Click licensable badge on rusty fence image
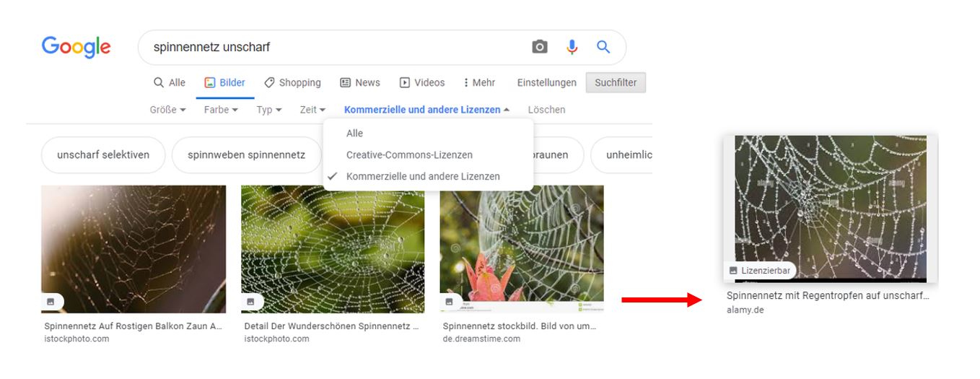 pos(51,301)
